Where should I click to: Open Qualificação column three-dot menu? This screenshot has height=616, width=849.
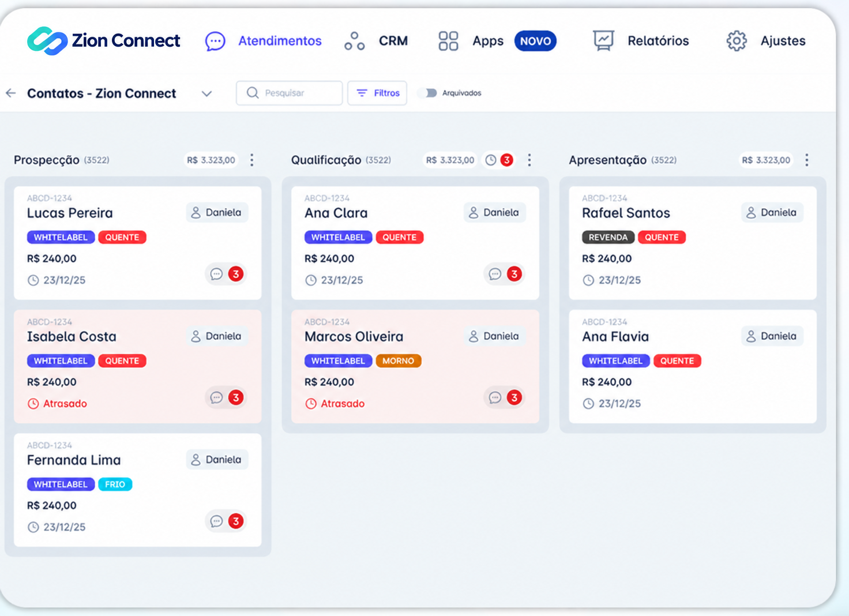click(529, 160)
